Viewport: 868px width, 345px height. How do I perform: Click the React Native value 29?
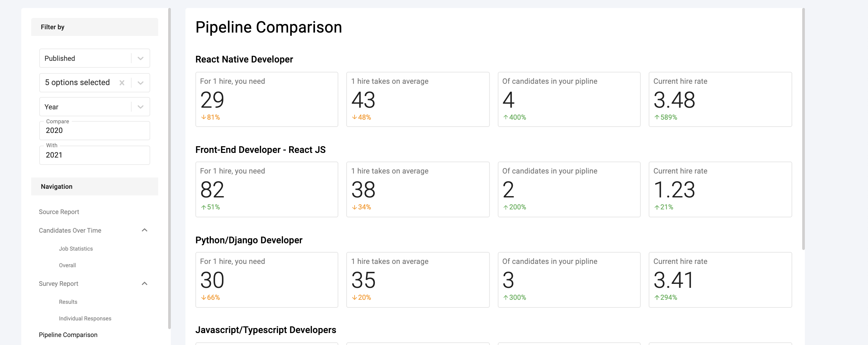coord(212,100)
